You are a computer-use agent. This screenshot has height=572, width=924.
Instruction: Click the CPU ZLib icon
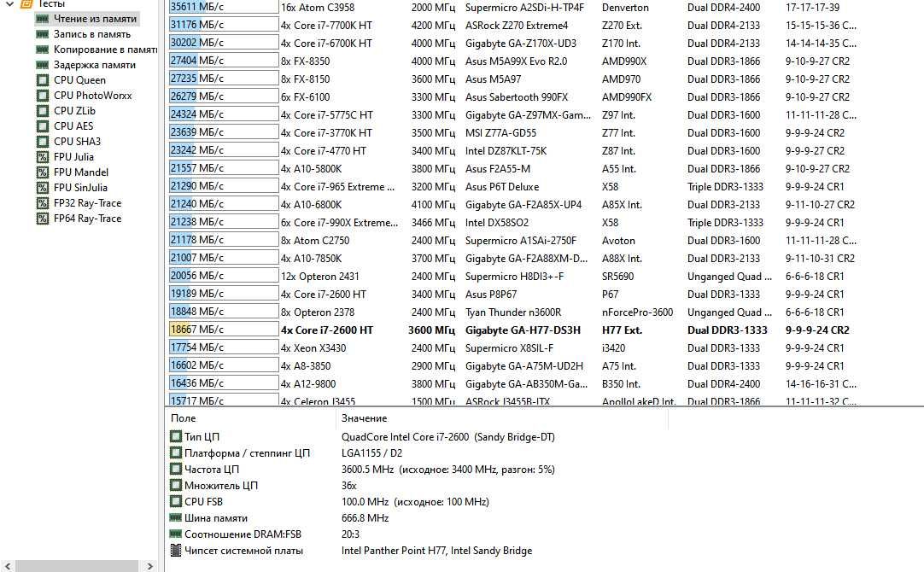pos(43,111)
